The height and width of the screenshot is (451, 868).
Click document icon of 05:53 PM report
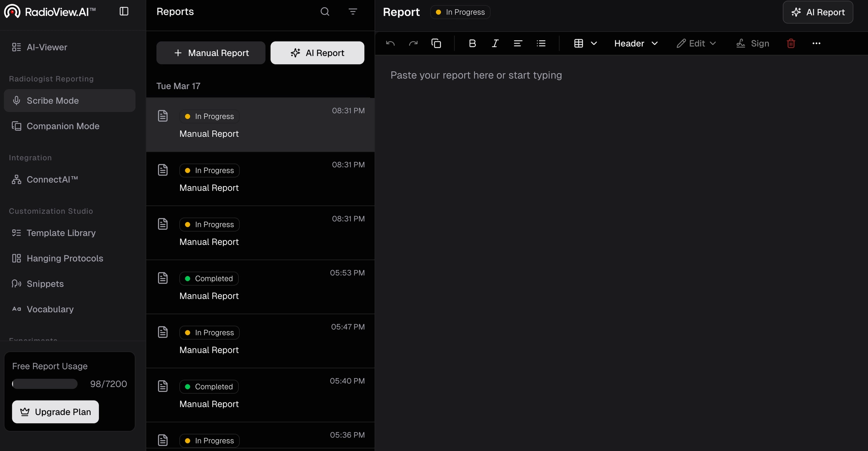tap(163, 278)
